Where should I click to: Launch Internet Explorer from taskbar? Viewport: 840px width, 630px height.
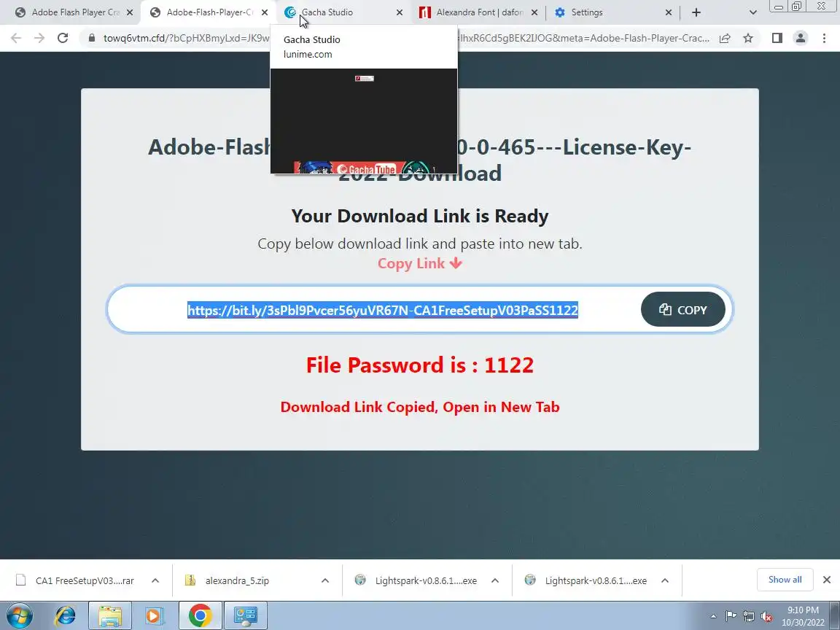tap(66, 615)
